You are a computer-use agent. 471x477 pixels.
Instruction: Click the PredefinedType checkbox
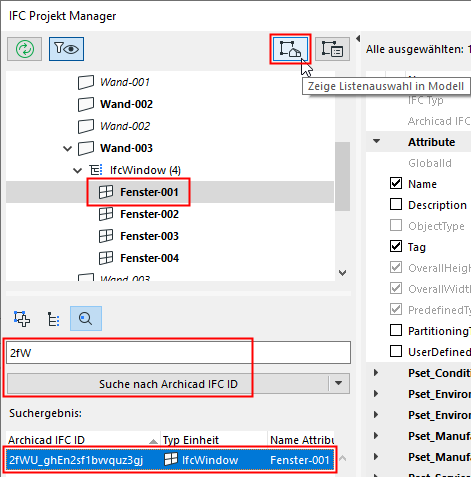396,309
